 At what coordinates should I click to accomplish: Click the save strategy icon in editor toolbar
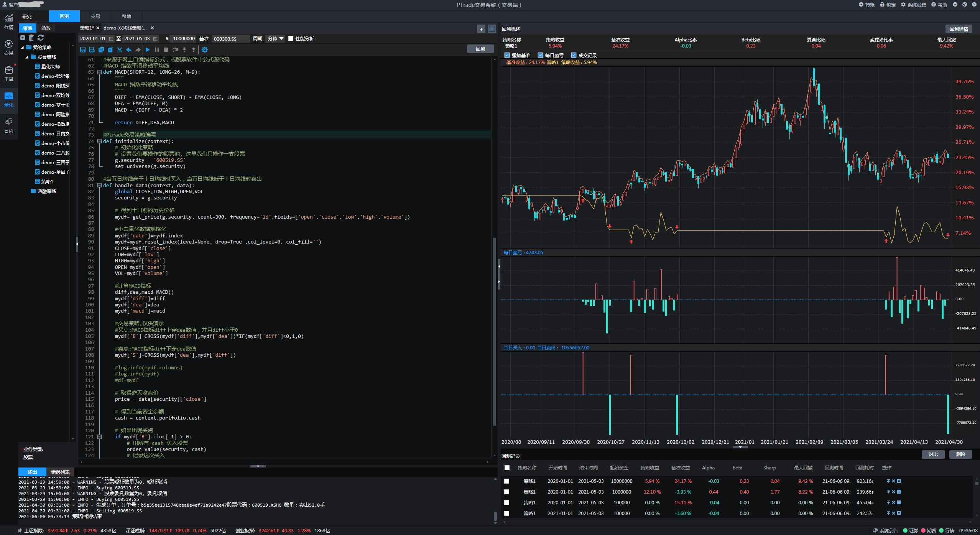click(x=83, y=50)
